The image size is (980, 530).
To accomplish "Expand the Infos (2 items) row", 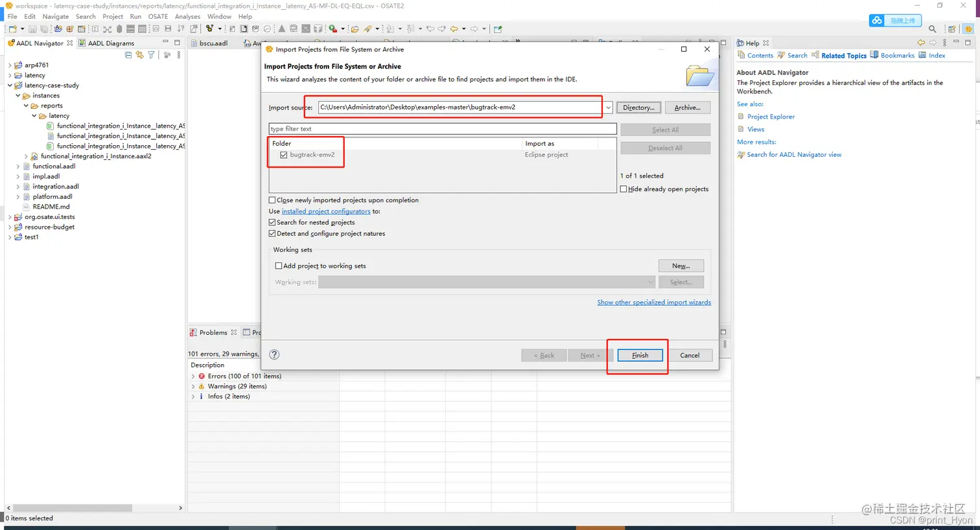I will 193,397.
